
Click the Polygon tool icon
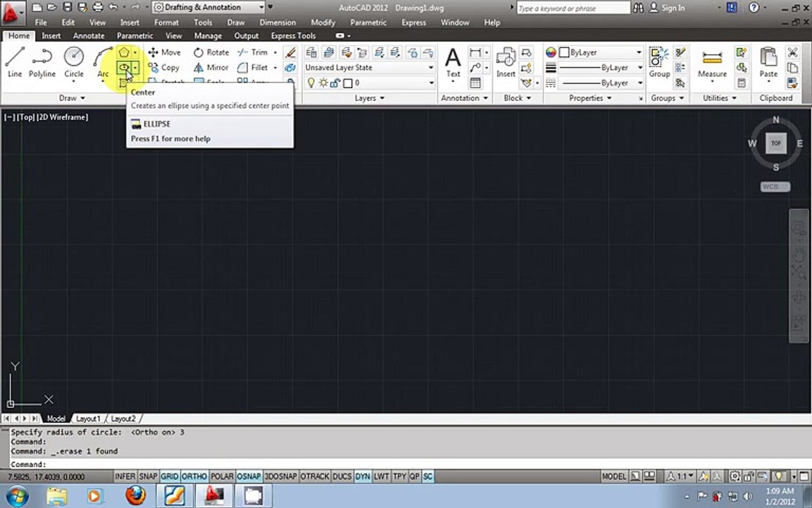[123, 52]
